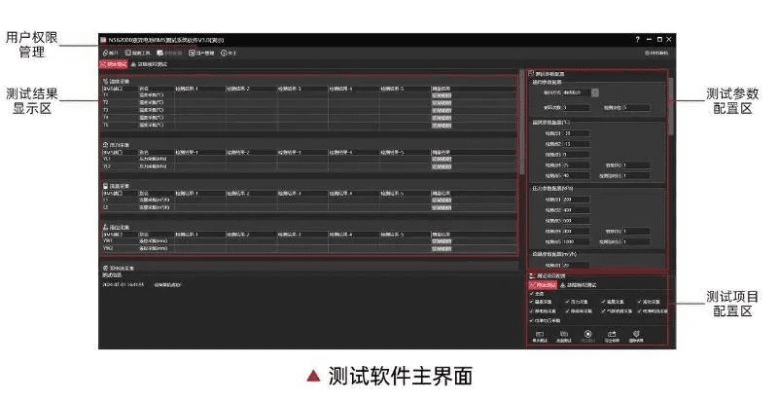
Task: Toggle the temperature acquisition checkbox
Action: coord(532,302)
